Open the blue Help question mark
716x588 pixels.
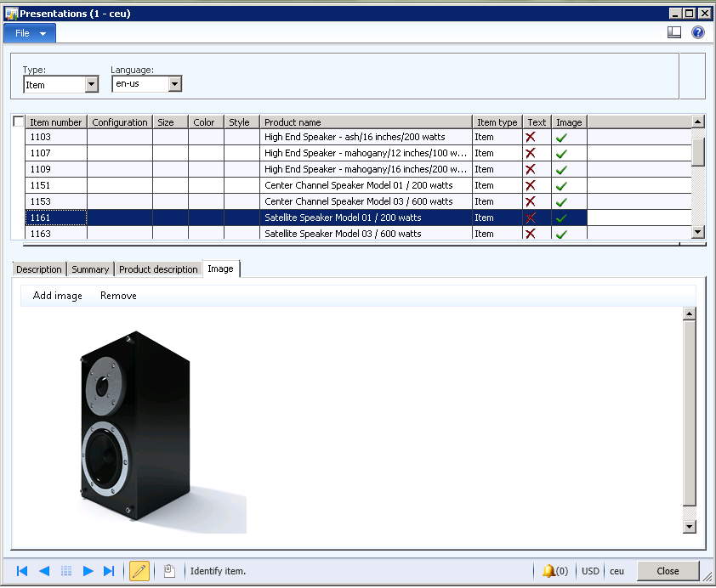698,33
